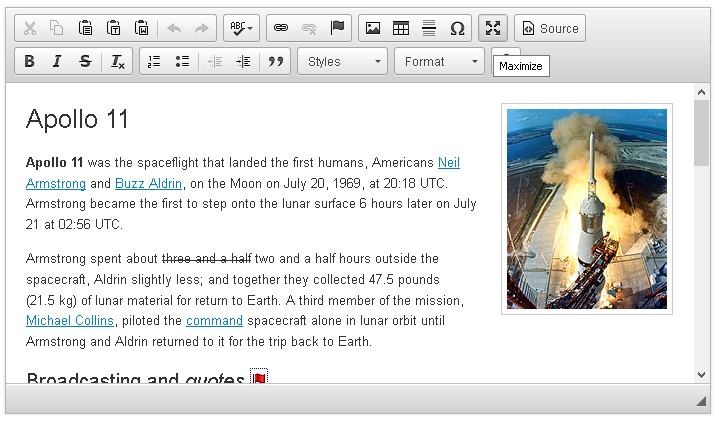The height and width of the screenshot is (421, 719).
Task: Click the Paste clipboard icon
Action: tap(85, 28)
